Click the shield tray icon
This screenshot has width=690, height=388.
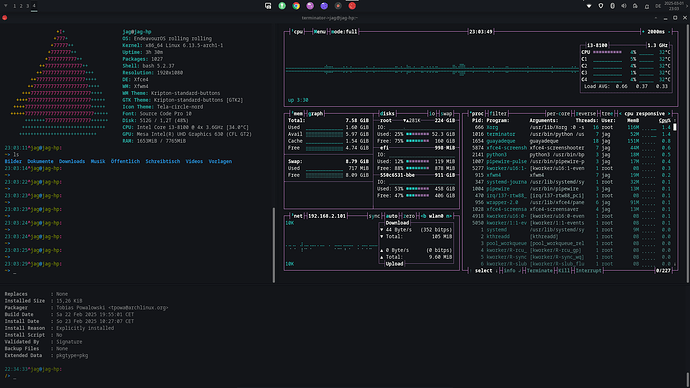(601, 6)
